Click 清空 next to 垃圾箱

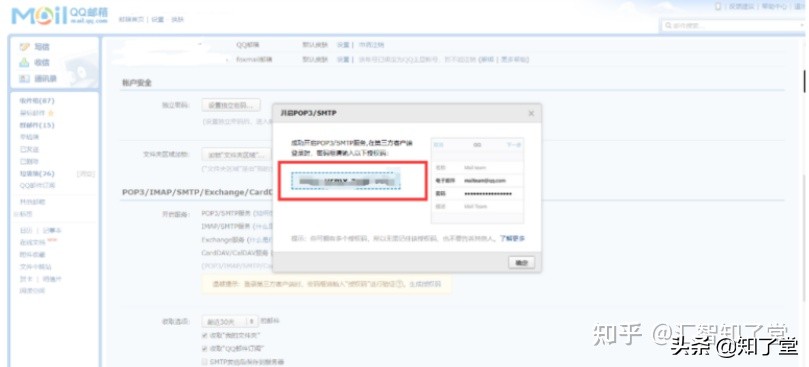[85, 174]
